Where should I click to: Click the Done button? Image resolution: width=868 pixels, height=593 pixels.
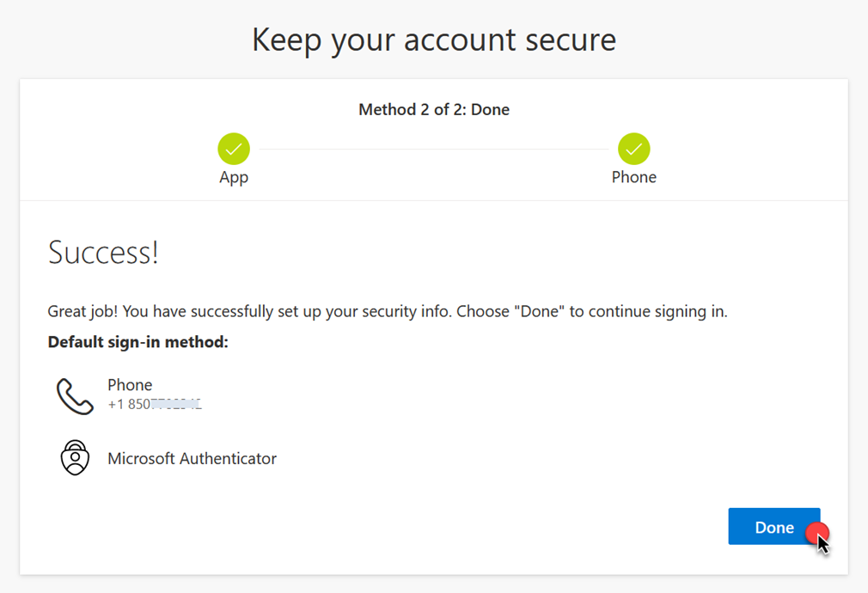773,527
